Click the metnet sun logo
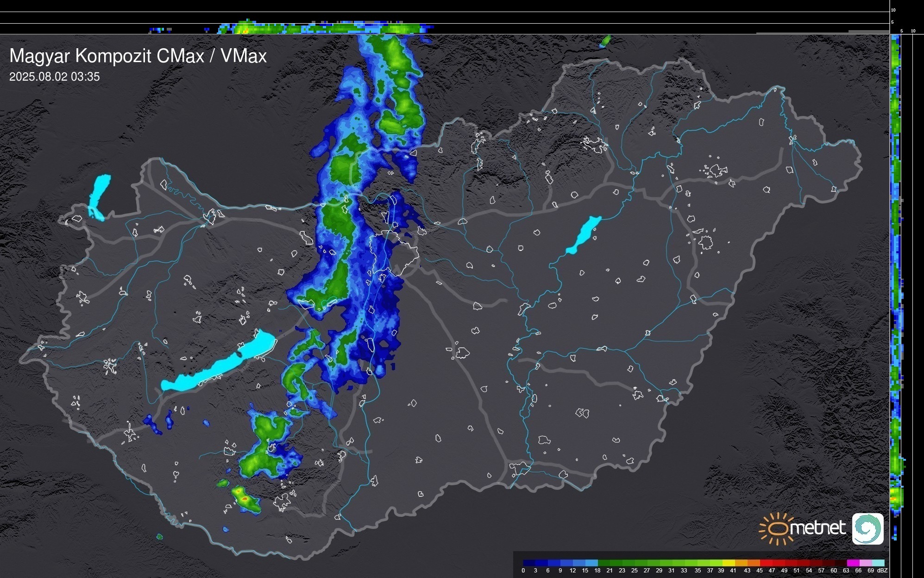This screenshot has width=924, height=578. pos(776,528)
